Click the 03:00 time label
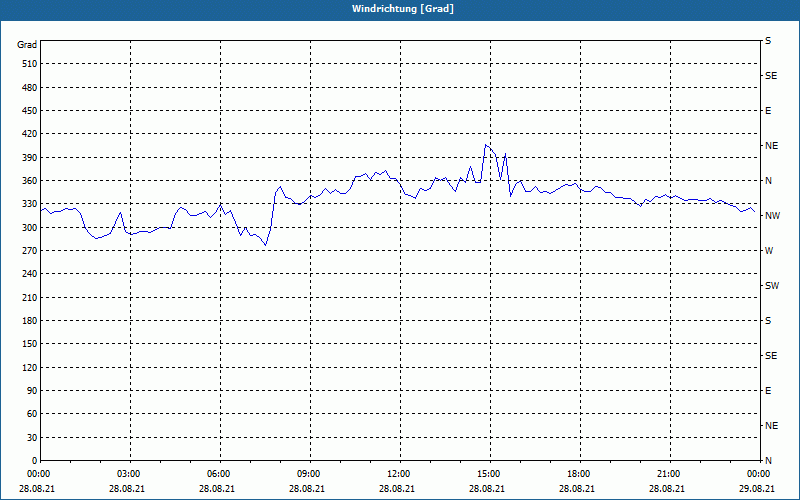 click(x=128, y=474)
